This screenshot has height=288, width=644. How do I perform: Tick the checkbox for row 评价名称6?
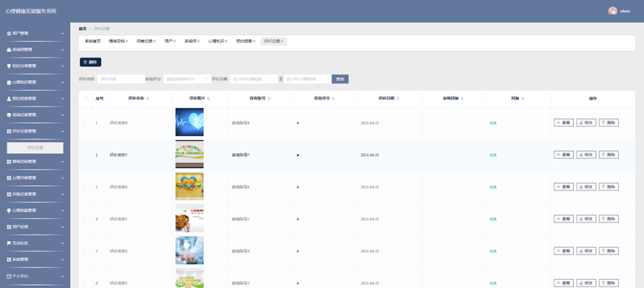tap(83, 187)
